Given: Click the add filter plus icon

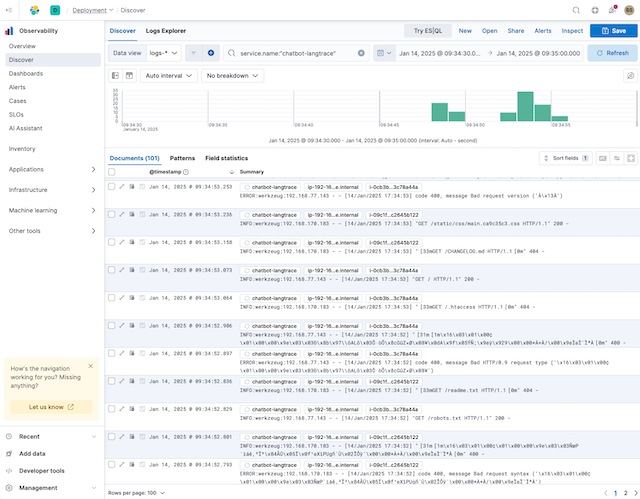Looking at the screenshot, I should point(211,52).
